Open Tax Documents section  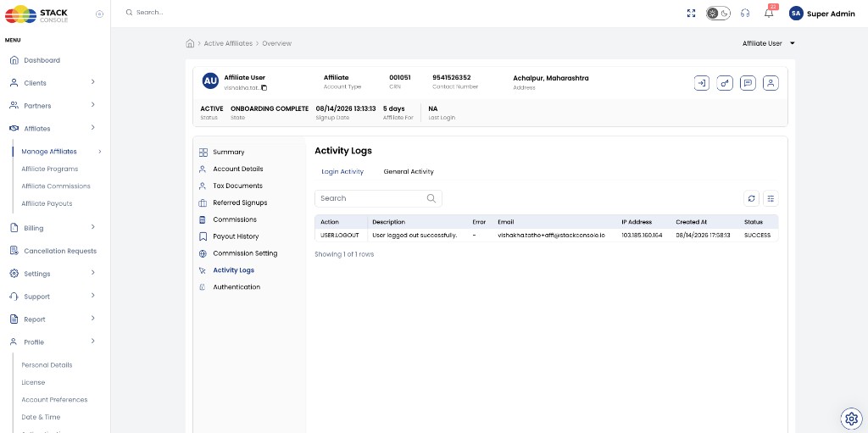coord(231,186)
